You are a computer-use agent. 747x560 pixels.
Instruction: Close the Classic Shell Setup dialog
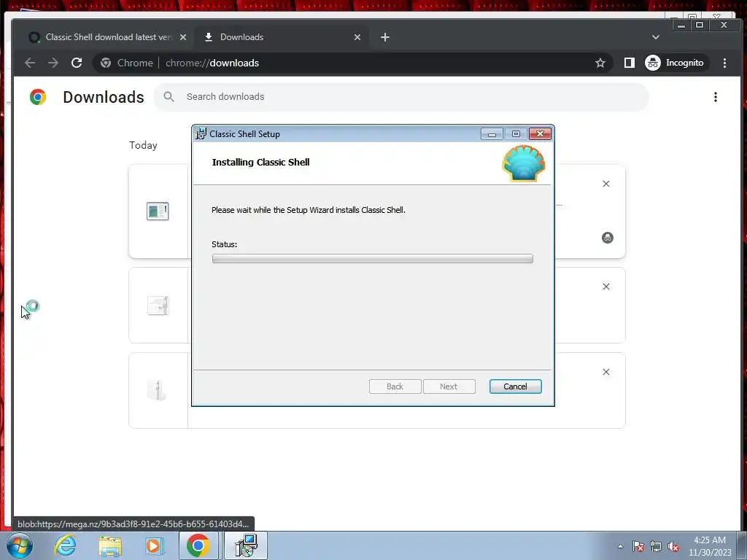tap(541, 134)
